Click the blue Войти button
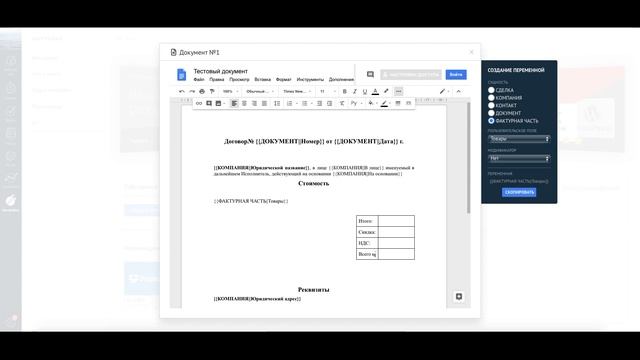 click(456, 75)
